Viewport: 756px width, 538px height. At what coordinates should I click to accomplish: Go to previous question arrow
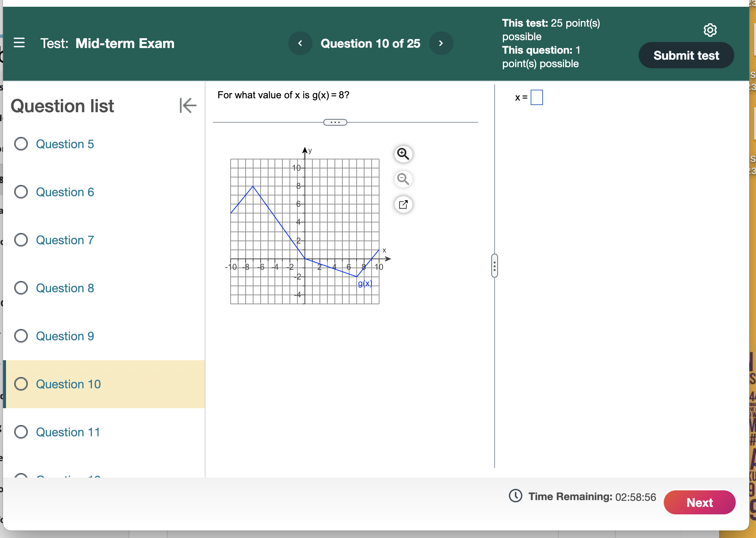pos(300,44)
